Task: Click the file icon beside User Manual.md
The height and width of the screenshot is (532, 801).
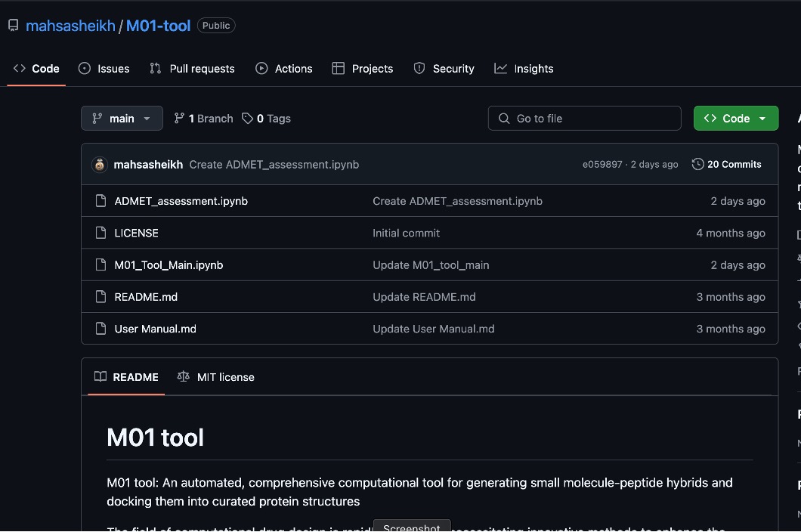Action: tap(101, 329)
